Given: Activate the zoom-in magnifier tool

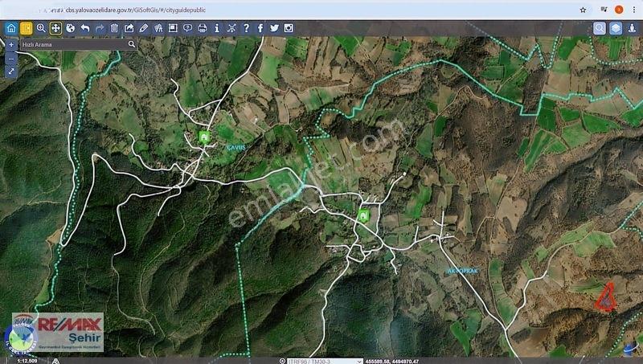Looking at the screenshot, I should pos(41,28).
